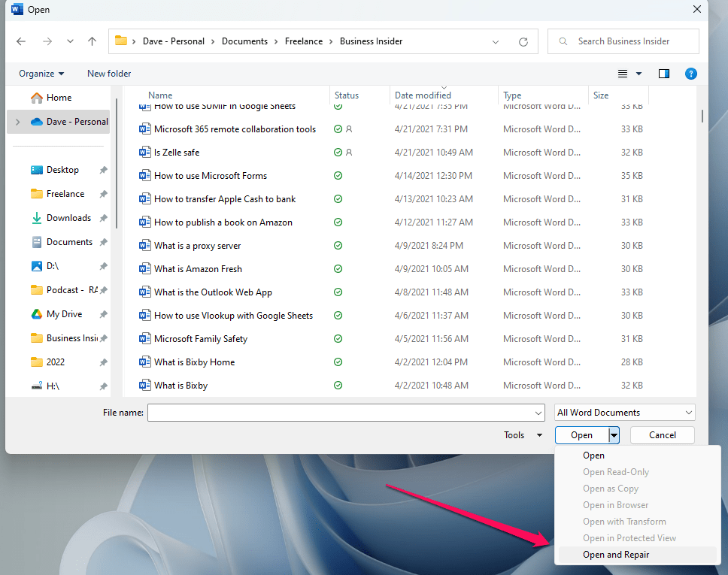Open the Tools dropdown menu
This screenshot has width=728, height=575.
pos(523,435)
